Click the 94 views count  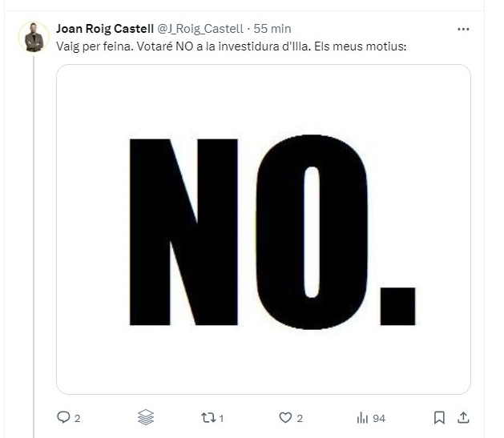coord(379,418)
